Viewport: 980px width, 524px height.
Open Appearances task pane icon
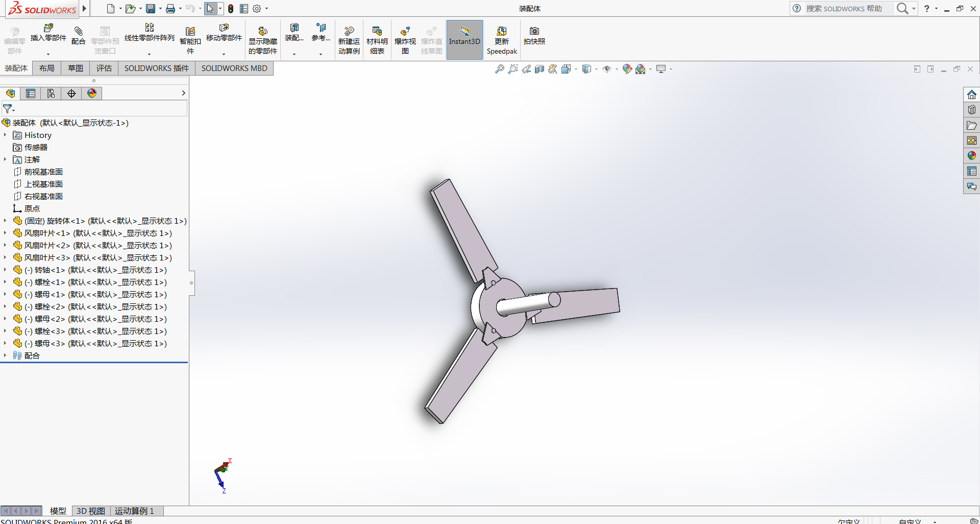coord(972,156)
